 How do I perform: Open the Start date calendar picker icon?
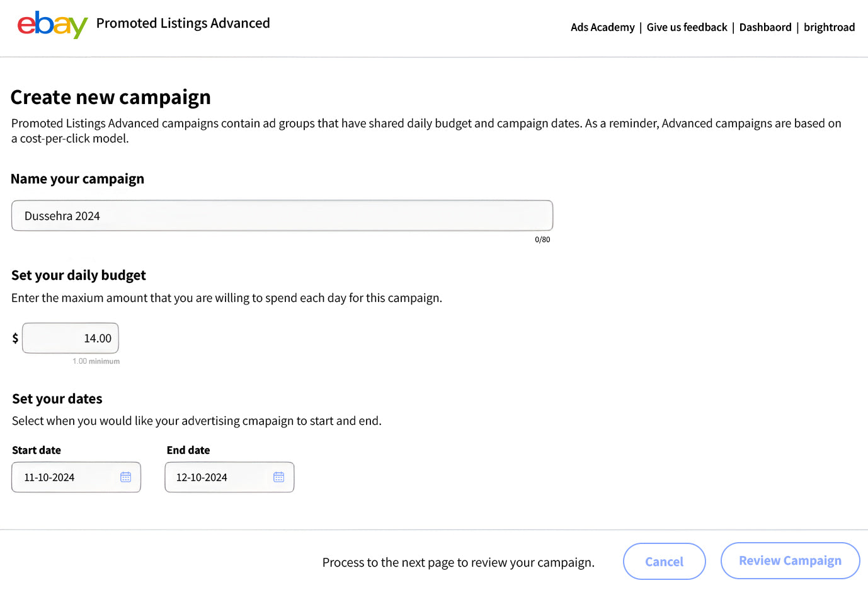coord(126,477)
